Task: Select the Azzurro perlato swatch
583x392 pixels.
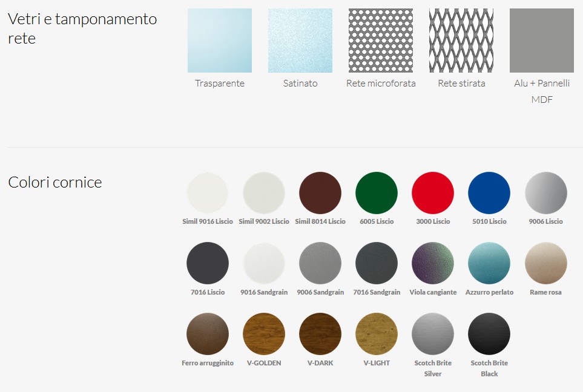Action: tap(489, 263)
